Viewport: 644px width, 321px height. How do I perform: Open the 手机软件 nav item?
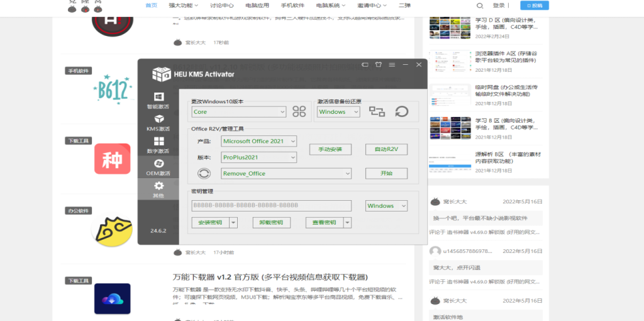click(292, 5)
